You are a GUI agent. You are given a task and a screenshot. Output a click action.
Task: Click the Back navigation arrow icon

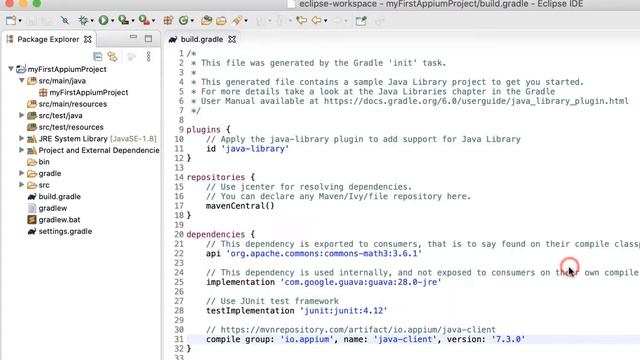(x=316, y=20)
